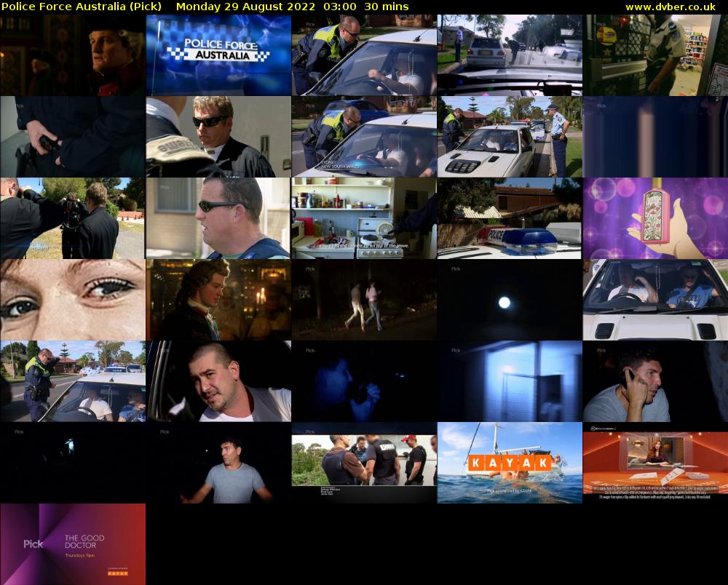Click the 03:00 time text in the header
Image resolution: width=728 pixels, height=585 pixels.
coord(340,7)
